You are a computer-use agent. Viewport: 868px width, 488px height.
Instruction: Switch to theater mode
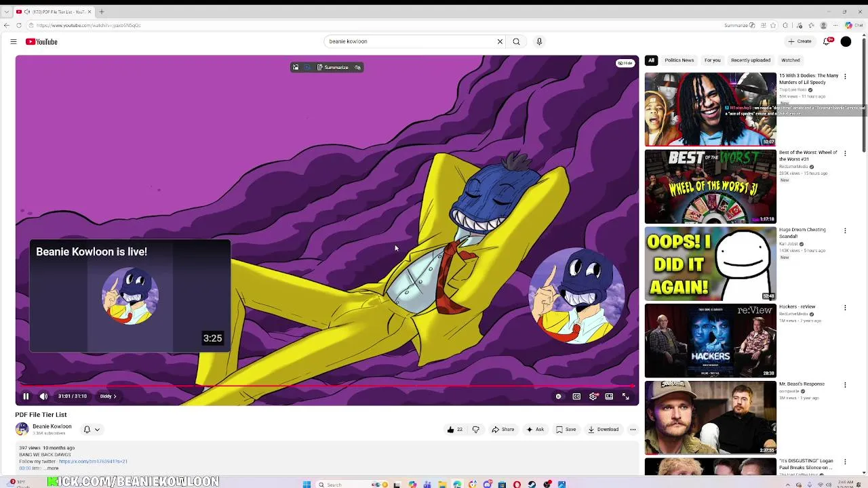(609, 396)
